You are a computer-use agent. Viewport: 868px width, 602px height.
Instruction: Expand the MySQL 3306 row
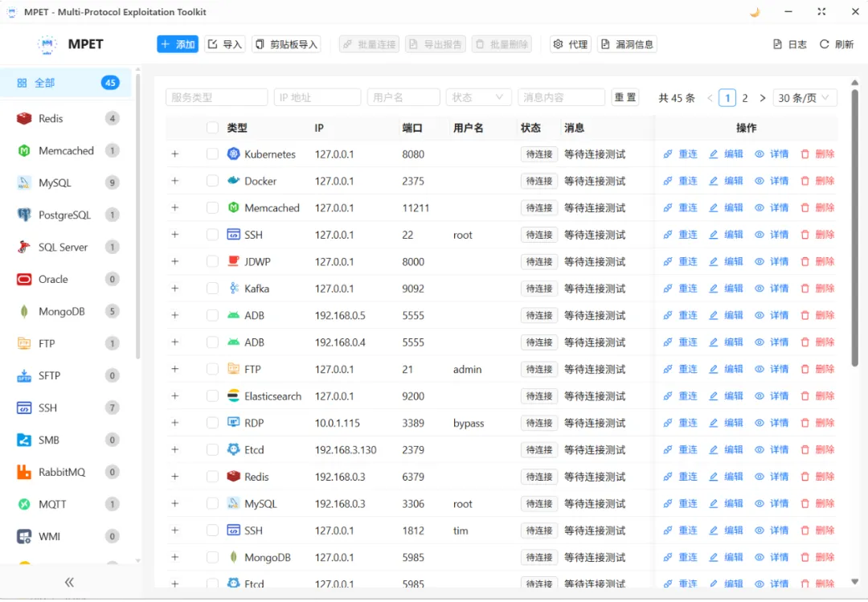[x=175, y=503]
